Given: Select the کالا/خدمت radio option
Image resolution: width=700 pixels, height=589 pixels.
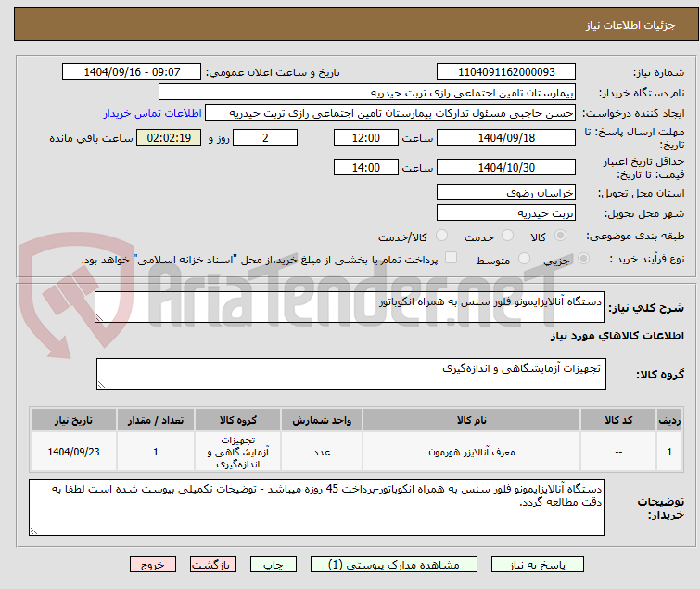Looking at the screenshot, I should (x=441, y=236).
